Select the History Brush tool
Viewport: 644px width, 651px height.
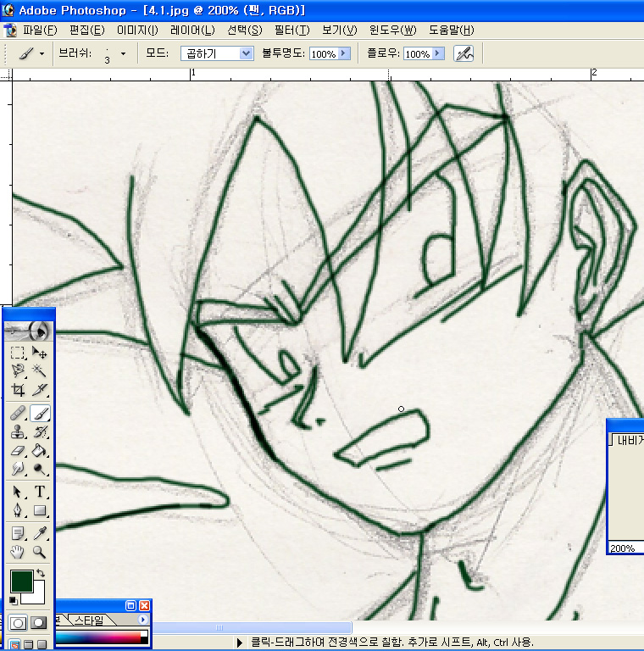click(40, 431)
